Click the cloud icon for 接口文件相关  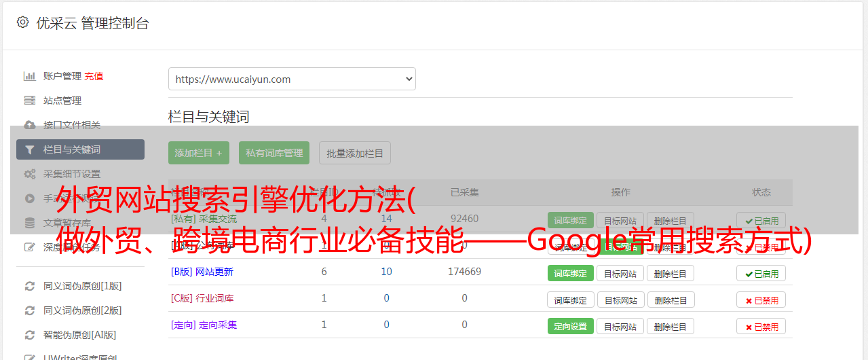[30, 125]
